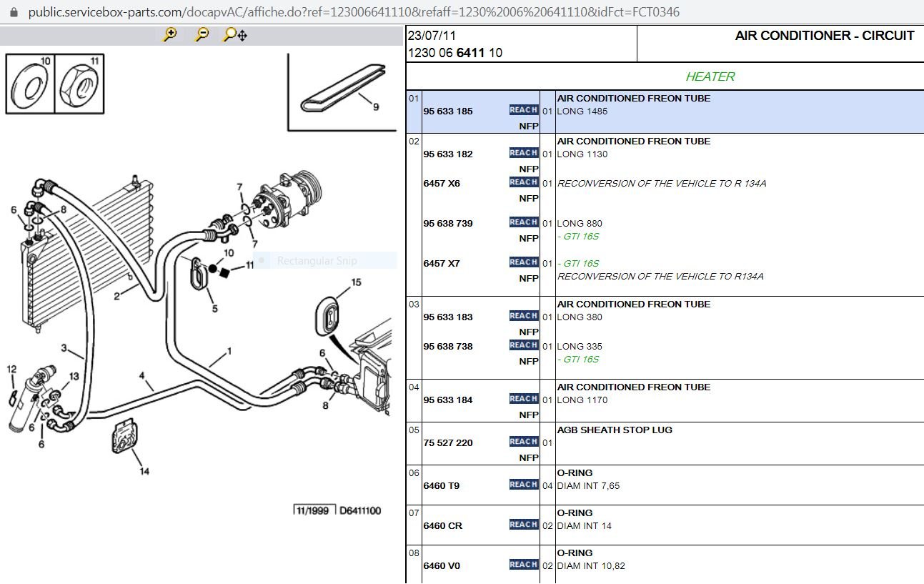Click REACH badge for part 6457 X6
Screen dimensions: 924x584
pyautogui.click(x=524, y=182)
